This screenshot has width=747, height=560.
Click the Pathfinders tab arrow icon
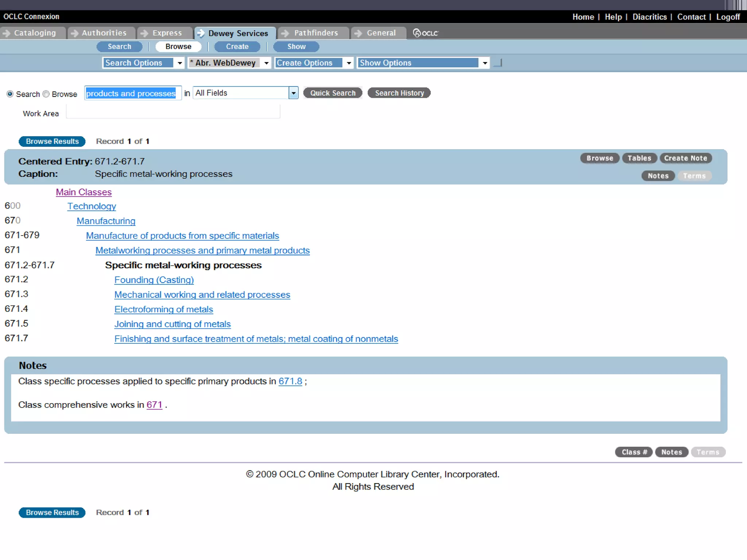click(x=285, y=33)
